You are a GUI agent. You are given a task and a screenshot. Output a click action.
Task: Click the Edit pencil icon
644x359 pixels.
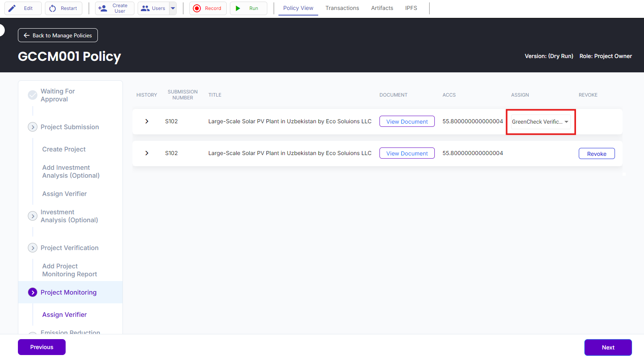point(12,8)
